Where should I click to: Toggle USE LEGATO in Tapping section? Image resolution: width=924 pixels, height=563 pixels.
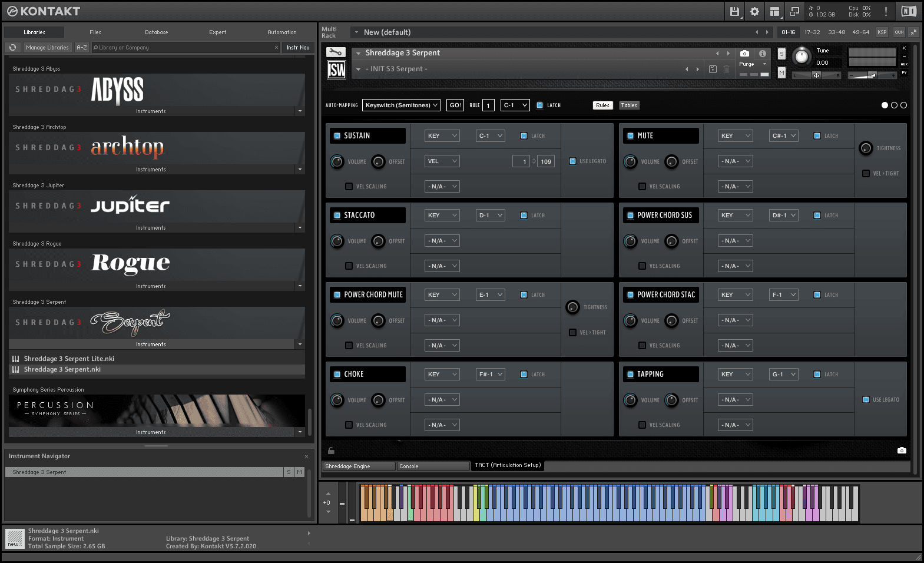866,400
